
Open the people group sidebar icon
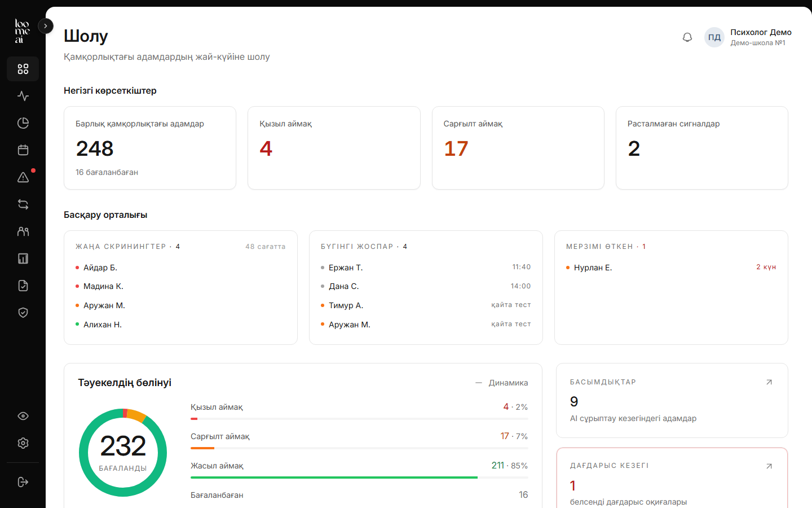pos(23,231)
